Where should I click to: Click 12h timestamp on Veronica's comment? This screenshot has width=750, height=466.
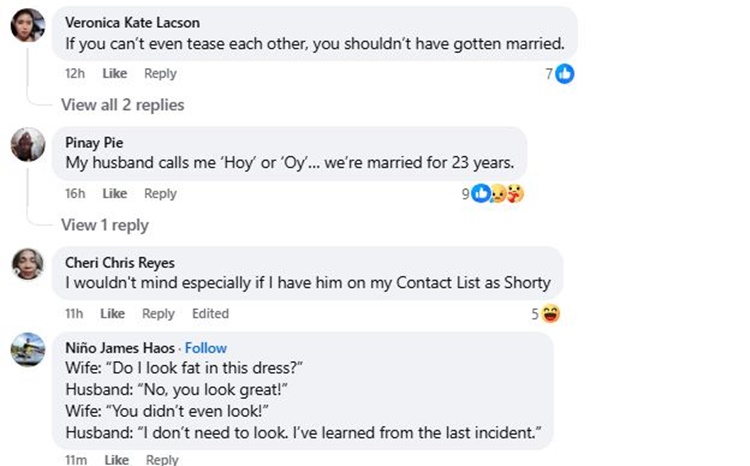75,73
